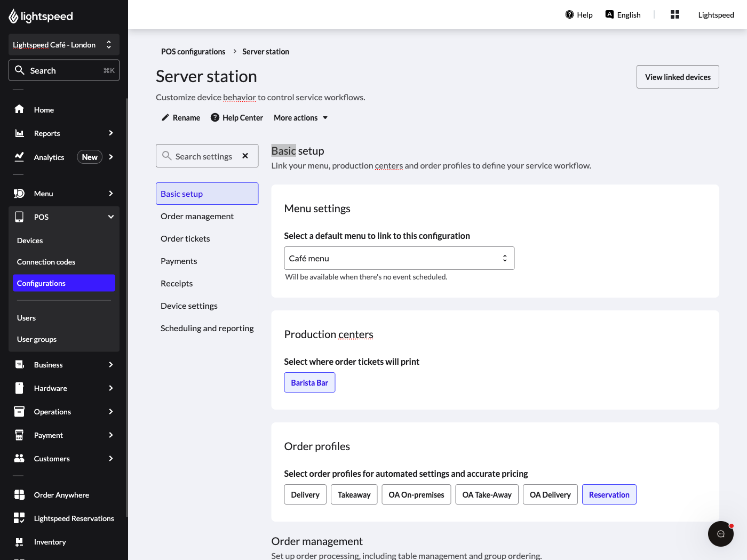Open the Home section in the sidebar

point(19,109)
